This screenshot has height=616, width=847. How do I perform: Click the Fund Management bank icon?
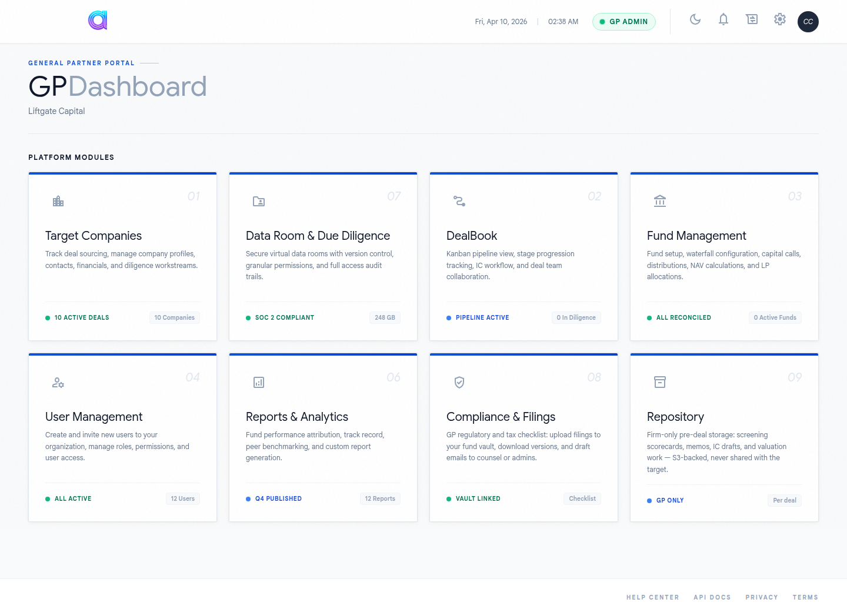660,202
